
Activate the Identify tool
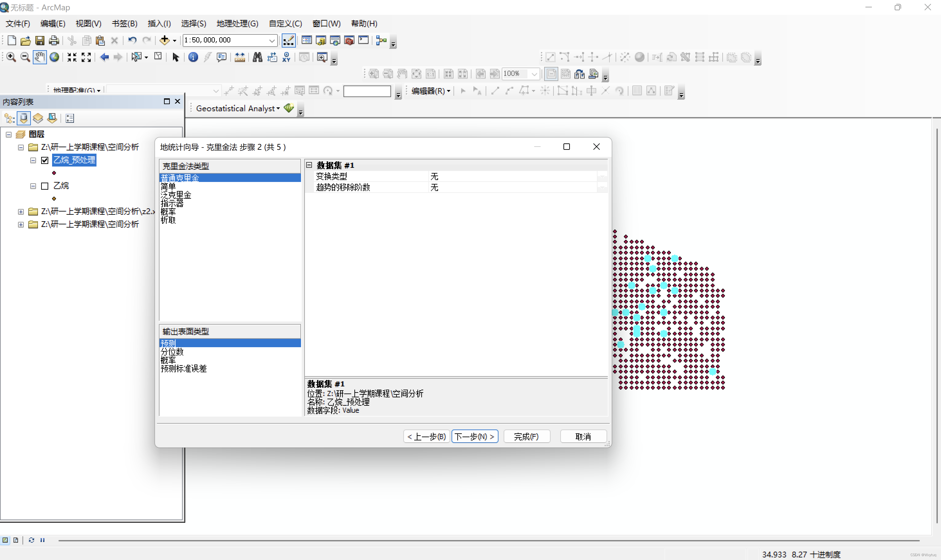click(193, 57)
